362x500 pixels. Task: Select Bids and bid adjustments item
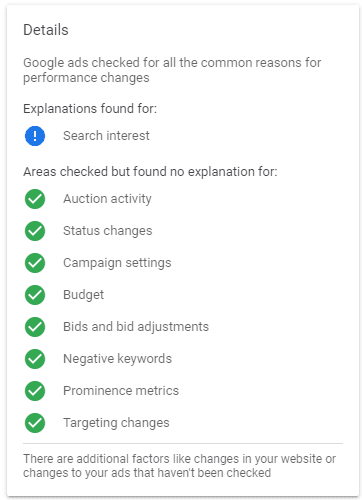point(136,327)
